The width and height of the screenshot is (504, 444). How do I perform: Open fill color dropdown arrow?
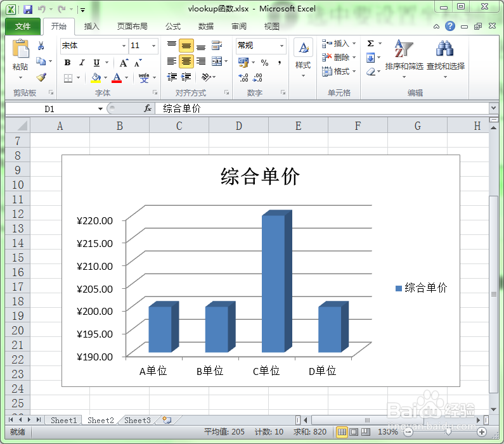pyautogui.click(x=105, y=78)
